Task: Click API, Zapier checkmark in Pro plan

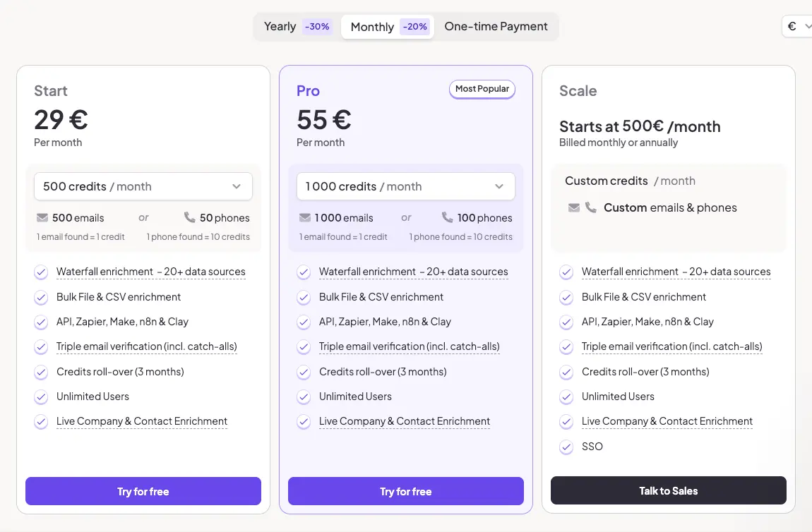Action: (x=304, y=322)
